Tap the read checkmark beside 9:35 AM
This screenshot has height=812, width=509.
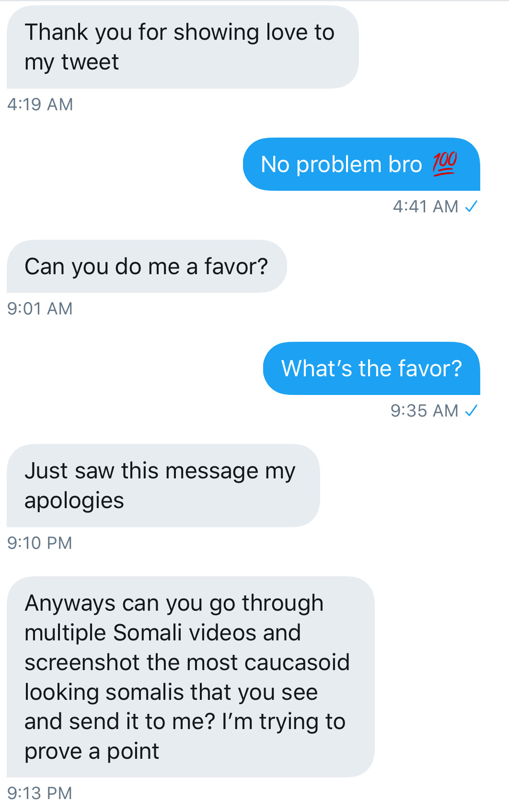(471, 410)
